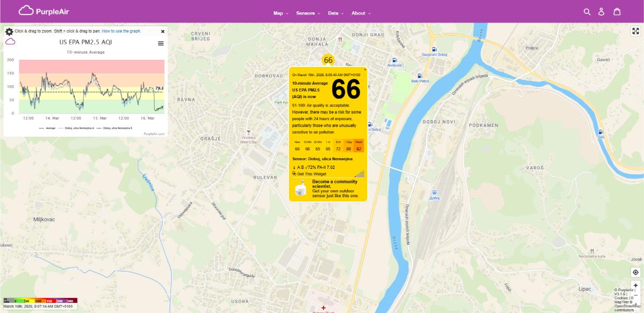Click the geolocate crosshair map control

pyautogui.click(x=635, y=272)
